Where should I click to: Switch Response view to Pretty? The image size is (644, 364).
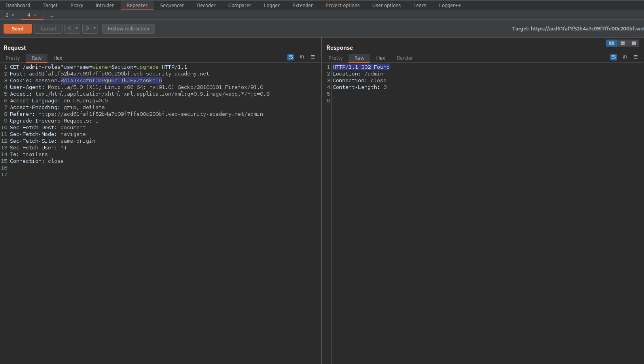335,58
